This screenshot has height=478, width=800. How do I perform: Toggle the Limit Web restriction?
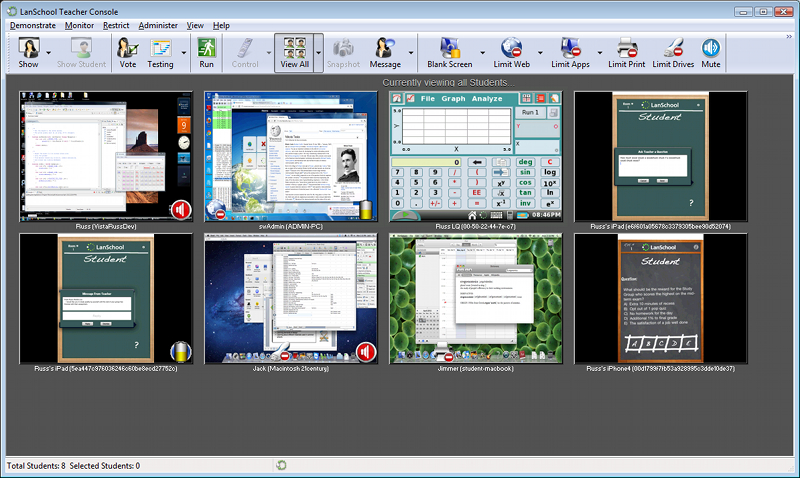tap(511, 53)
